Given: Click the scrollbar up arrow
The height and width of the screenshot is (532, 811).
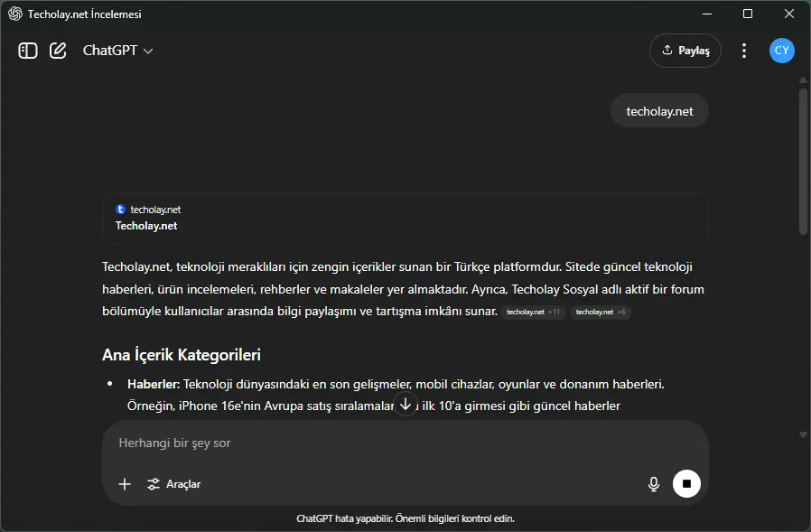Looking at the screenshot, I should [803, 80].
